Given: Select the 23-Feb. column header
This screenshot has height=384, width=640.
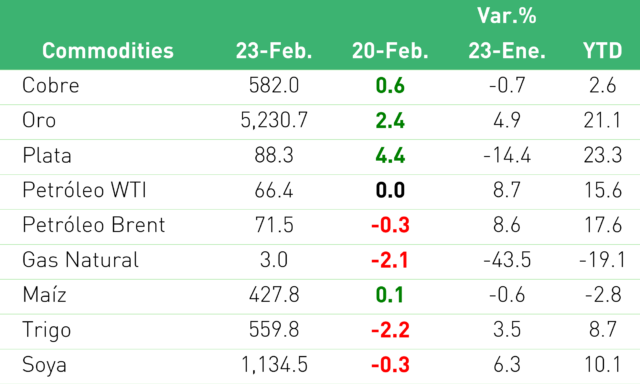Looking at the screenshot, I should (274, 51).
